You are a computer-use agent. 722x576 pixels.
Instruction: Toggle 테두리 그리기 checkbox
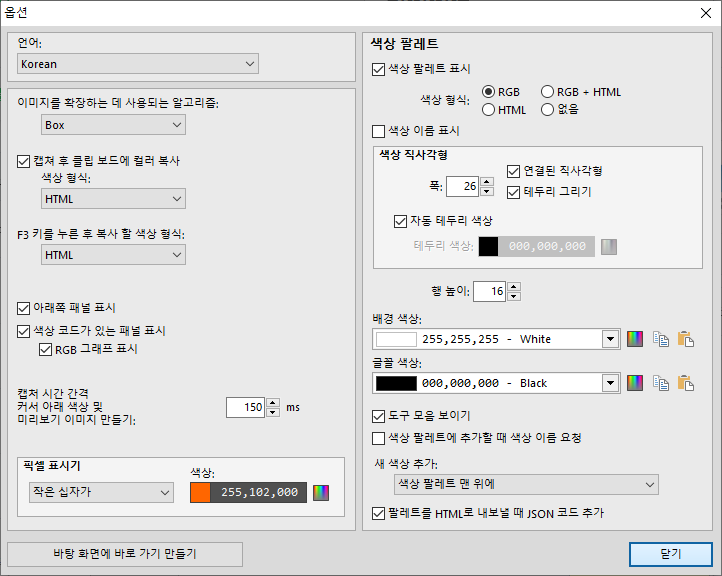tap(513, 192)
